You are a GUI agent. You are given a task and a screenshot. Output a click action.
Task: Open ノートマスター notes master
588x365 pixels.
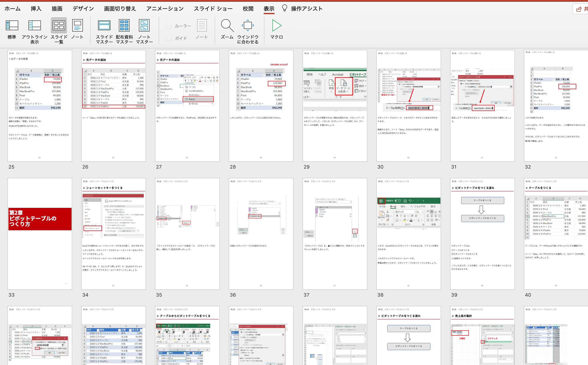pyautogui.click(x=144, y=31)
